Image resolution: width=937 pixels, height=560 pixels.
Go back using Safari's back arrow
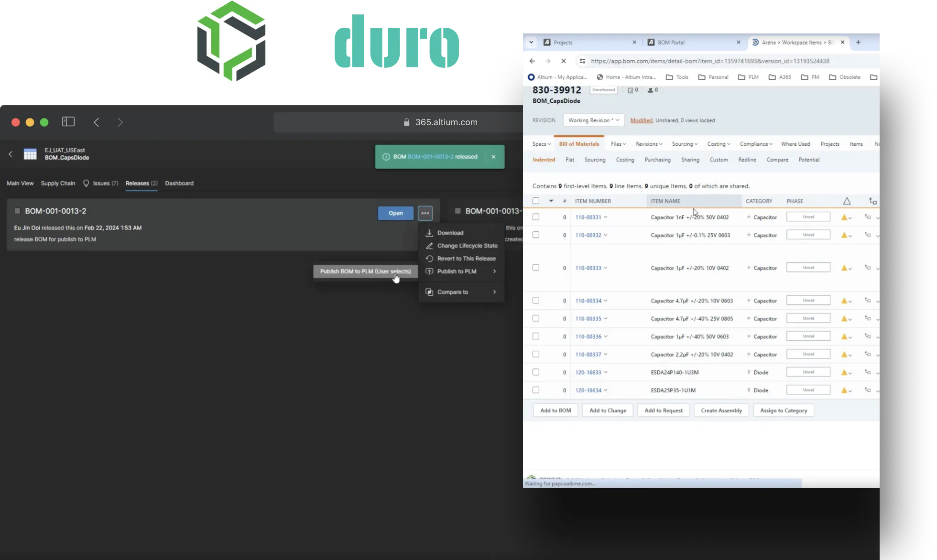[x=97, y=122]
